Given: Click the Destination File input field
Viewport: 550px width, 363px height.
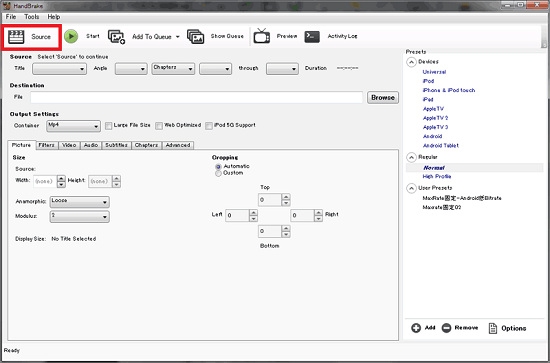Looking at the screenshot, I should [x=196, y=98].
